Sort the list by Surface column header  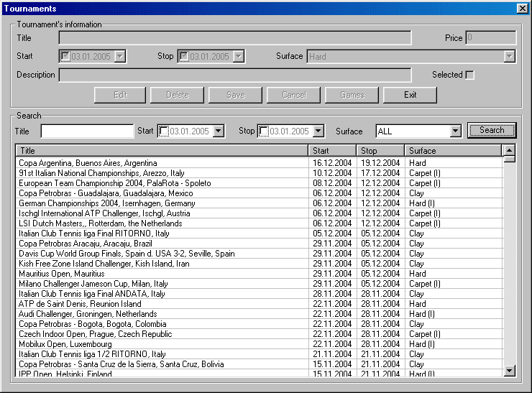[x=453, y=151]
